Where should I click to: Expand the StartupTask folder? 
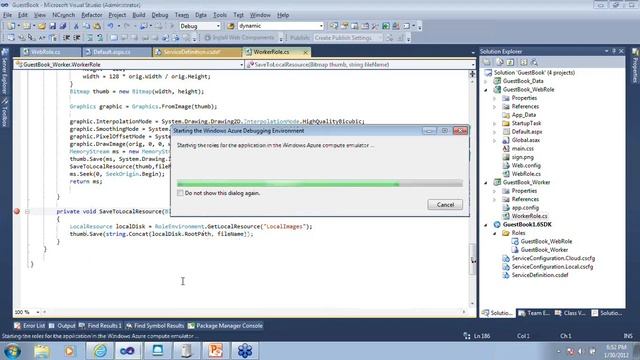coord(494,123)
